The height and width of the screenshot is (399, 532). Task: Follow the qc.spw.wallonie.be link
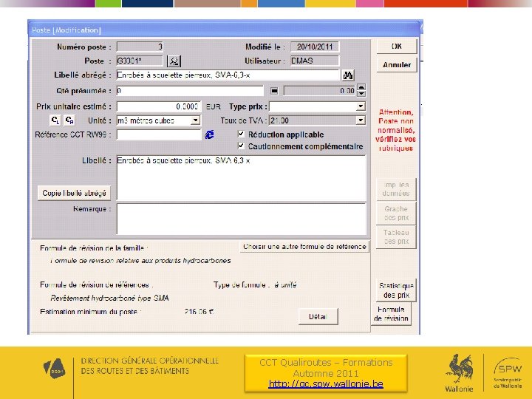coord(326,384)
